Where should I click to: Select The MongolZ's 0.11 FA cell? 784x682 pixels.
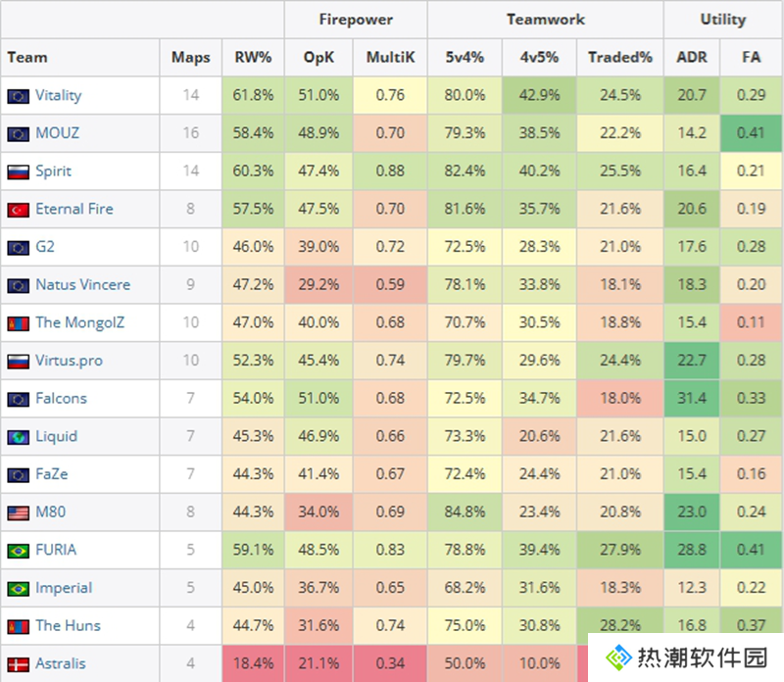click(x=751, y=322)
